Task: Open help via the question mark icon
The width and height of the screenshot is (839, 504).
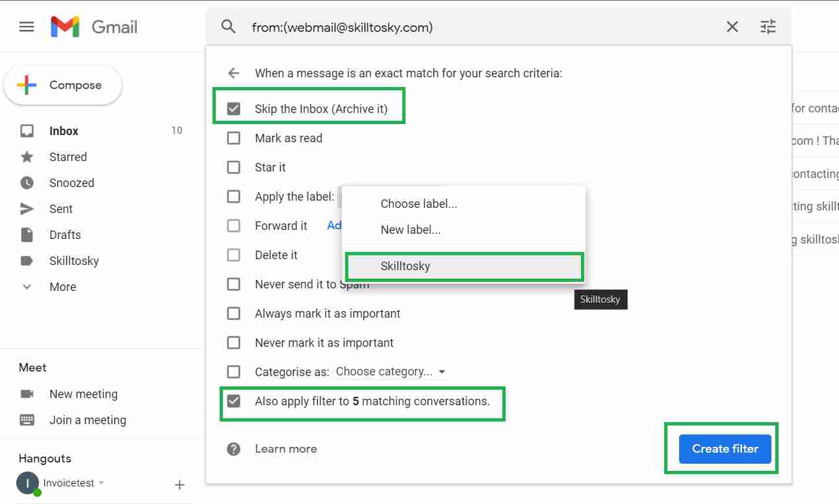Action: pos(233,448)
